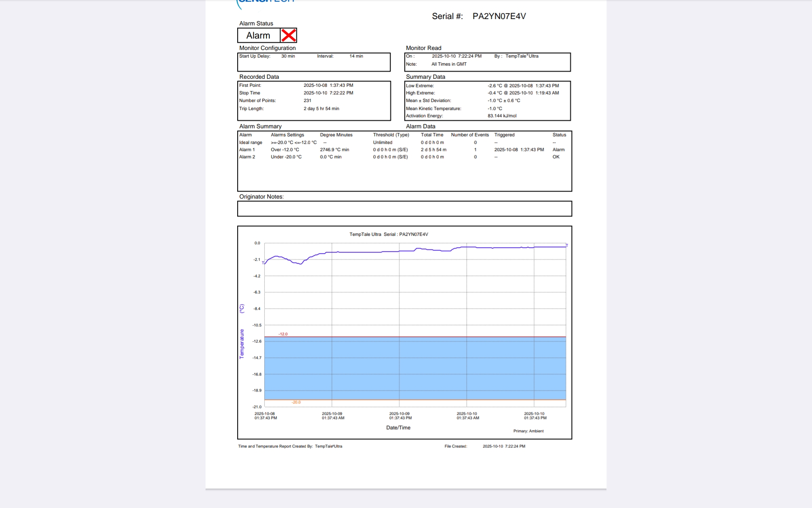Click the start 'T' marker on the temperature curve
812x508 pixels.
pos(263,263)
